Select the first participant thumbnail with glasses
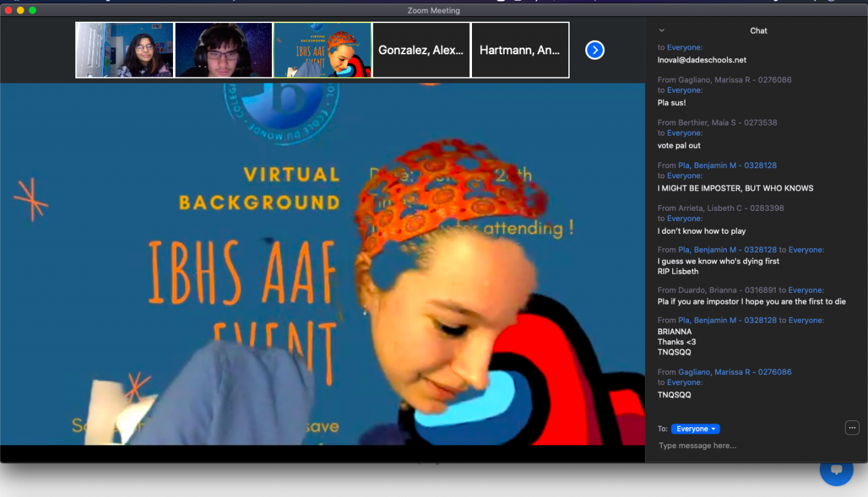This screenshot has width=868, height=497. [125, 50]
